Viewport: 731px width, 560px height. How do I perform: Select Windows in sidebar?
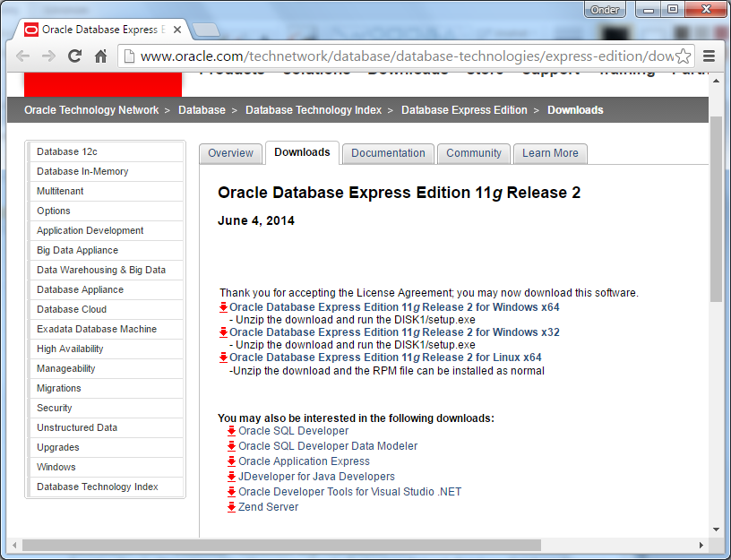[x=107, y=467]
